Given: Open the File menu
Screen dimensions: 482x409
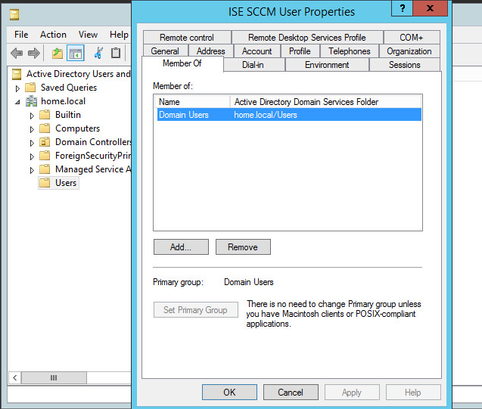Looking at the screenshot, I should click(21, 35).
